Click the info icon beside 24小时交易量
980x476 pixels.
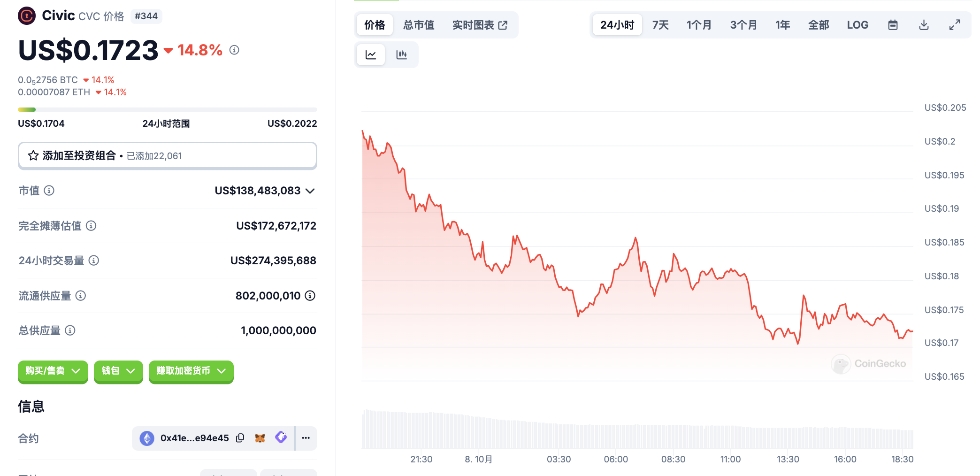[x=94, y=261]
